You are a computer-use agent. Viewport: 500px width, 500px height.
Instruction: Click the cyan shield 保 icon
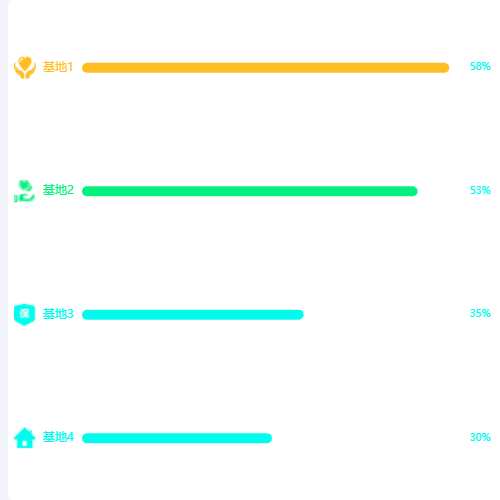[25, 314]
